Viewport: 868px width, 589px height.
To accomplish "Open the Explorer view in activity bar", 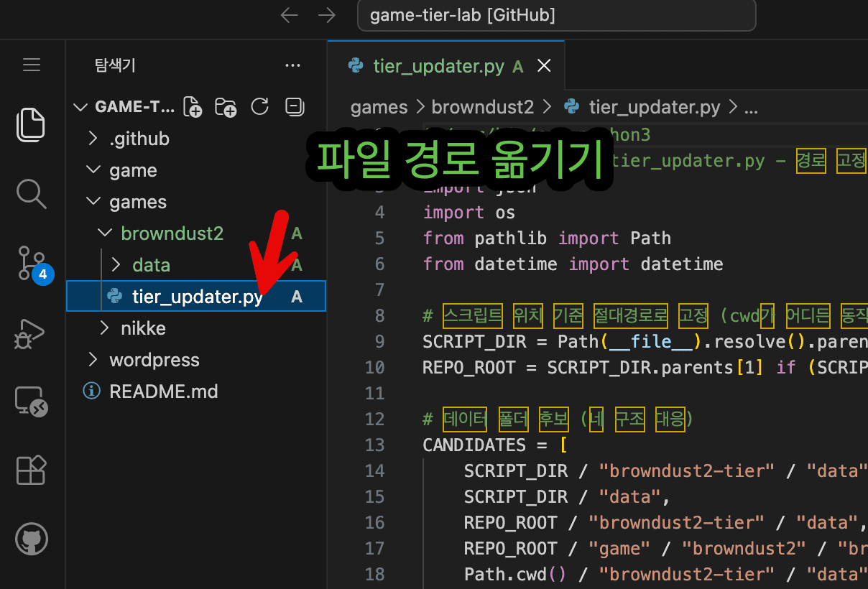I will click(32, 124).
